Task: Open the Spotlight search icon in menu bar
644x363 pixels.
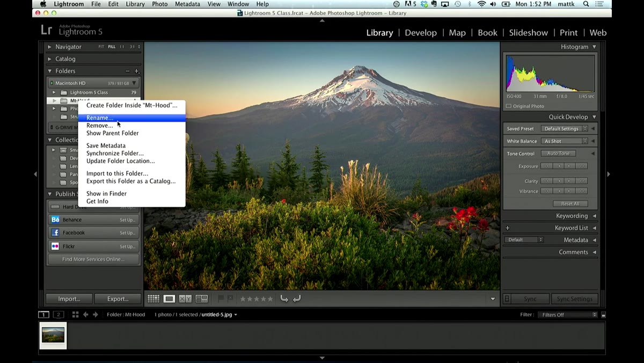Action: tap(587, 4)
